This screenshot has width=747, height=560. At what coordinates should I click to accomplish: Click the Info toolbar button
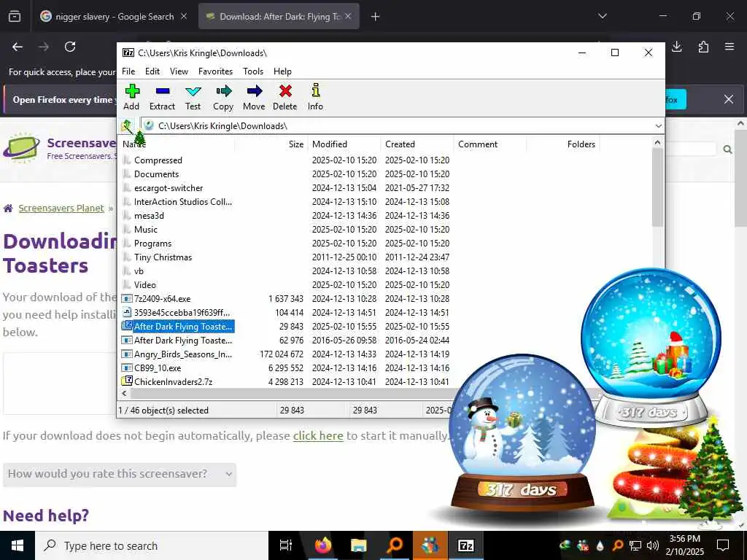coord(315,97)
